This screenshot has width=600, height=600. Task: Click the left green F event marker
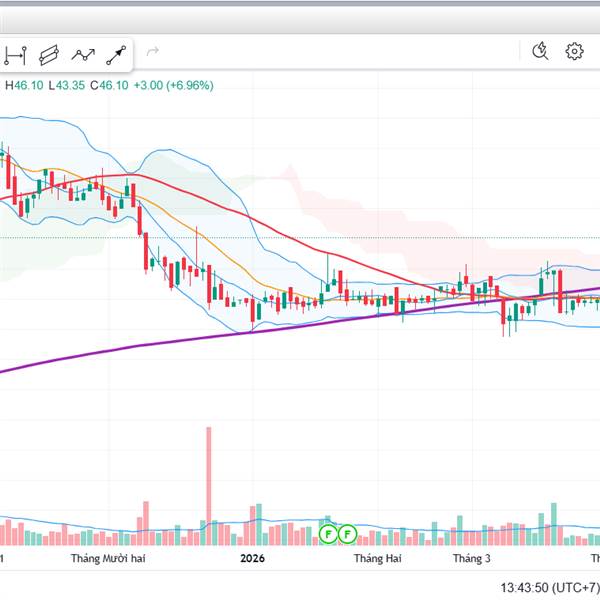328,534
